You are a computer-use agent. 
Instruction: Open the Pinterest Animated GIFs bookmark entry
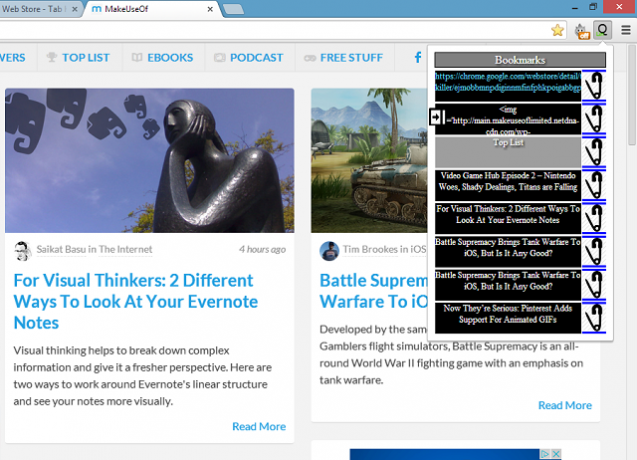[x=508, y=319]
